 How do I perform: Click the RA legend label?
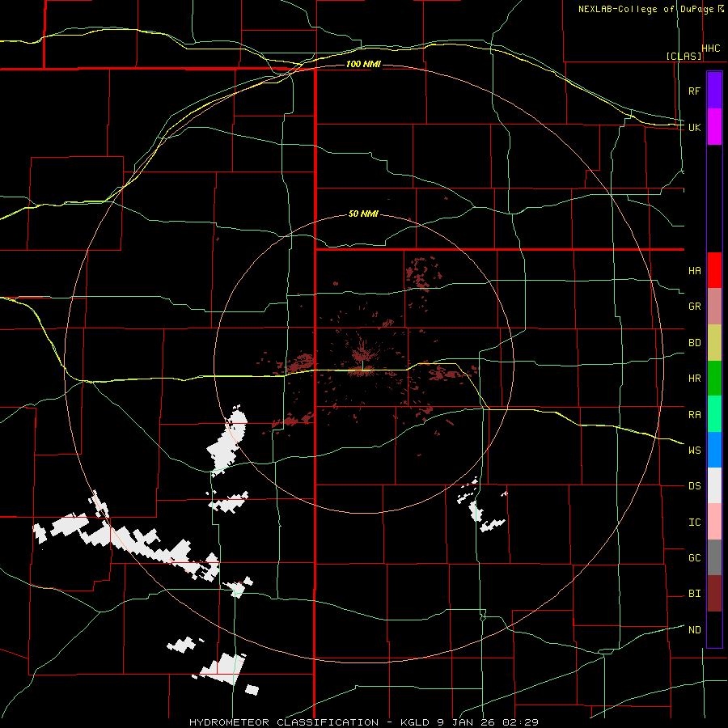(x=694, y=415)
